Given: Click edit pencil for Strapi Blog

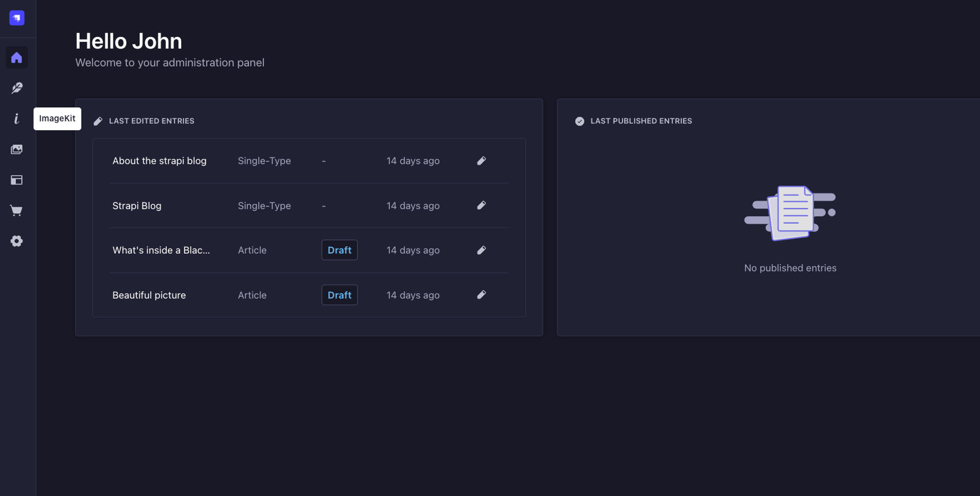Looking at the screenshot, I should 481,206.
